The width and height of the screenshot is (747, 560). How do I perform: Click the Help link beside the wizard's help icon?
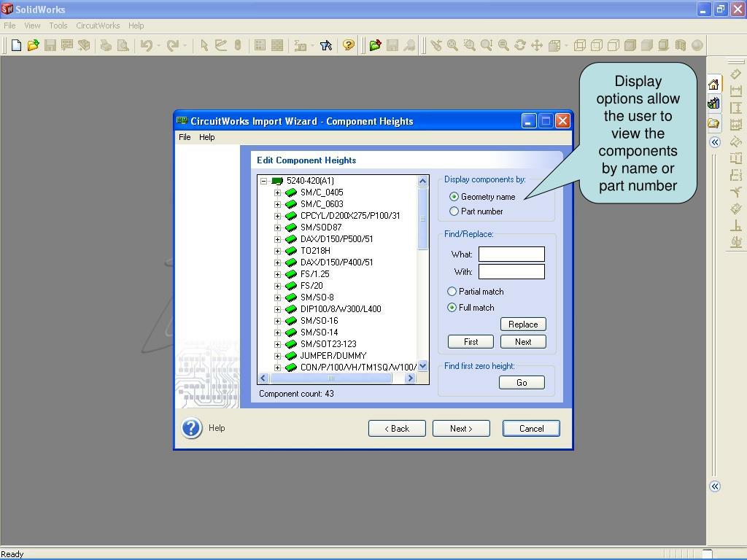click(217, 428)
